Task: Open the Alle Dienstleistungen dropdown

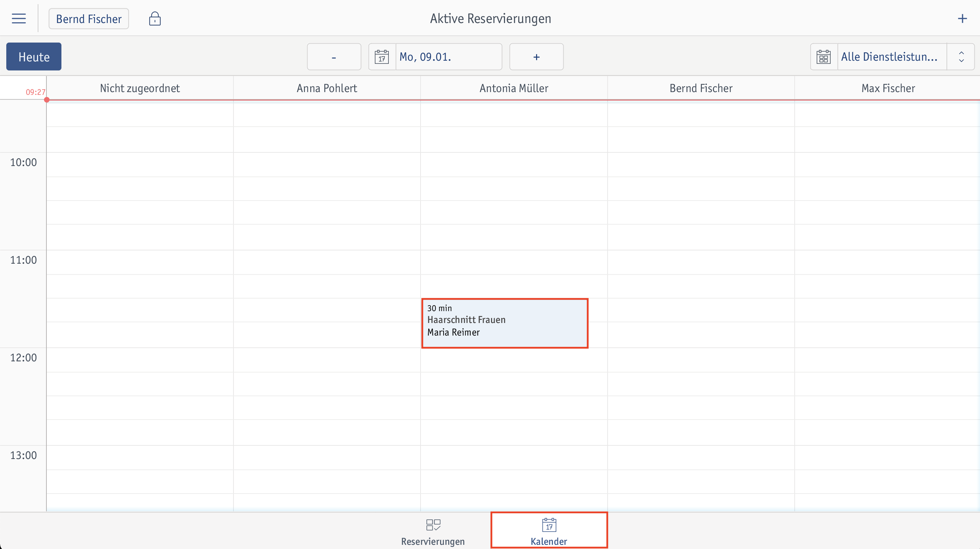Action: coord(892,57)
